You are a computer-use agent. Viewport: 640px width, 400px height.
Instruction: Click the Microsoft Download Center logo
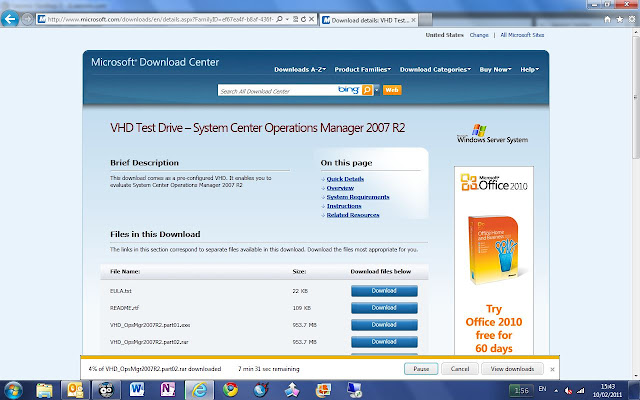pyautogui.click(x=155, y=62)
